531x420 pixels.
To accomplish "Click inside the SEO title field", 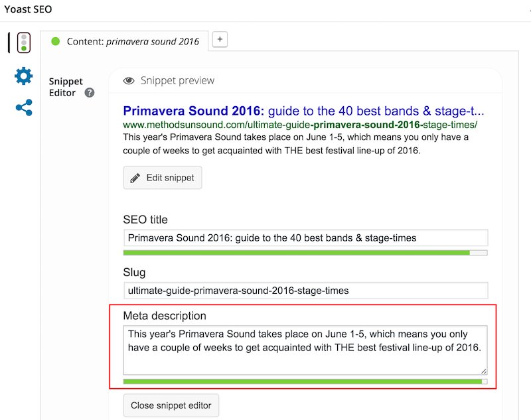I will (x=304, y=238).
